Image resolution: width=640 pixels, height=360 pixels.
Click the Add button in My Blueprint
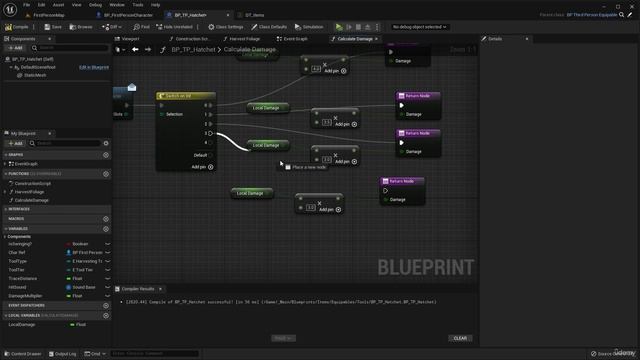[x=16, y=143]
